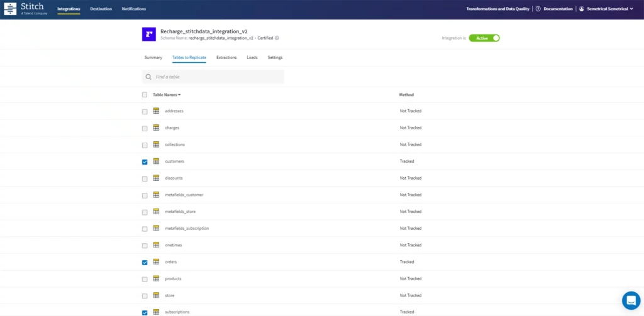Switch to the Extractions tab

(226, 57)
